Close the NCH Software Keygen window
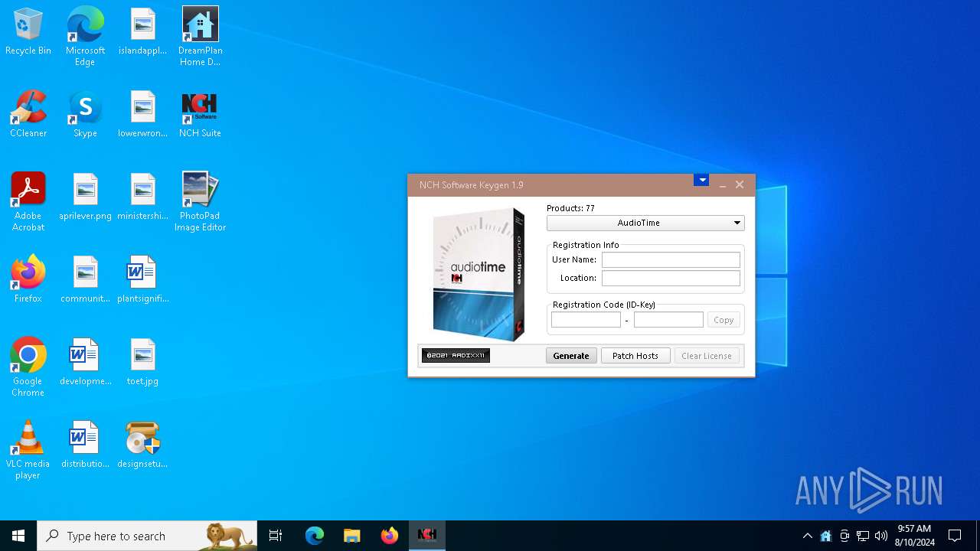The image size is (980, 551). (740, 185)
